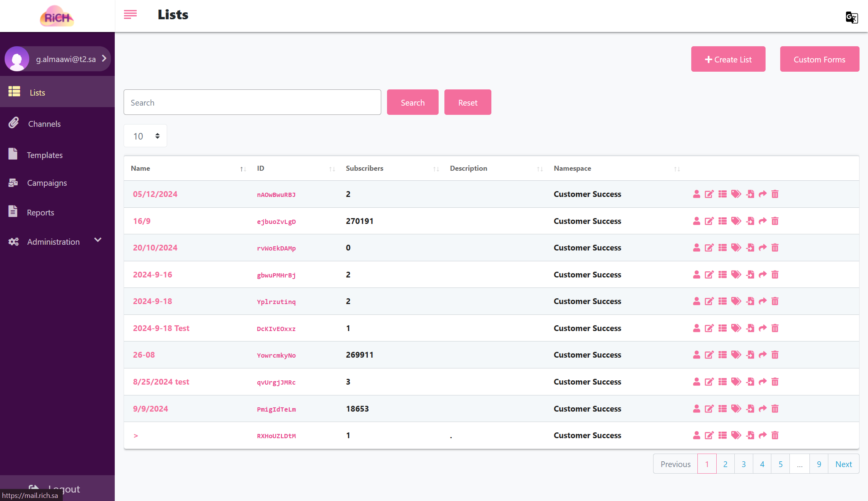
Task: Click the translate icon in top right
Action: pos(851,17)
